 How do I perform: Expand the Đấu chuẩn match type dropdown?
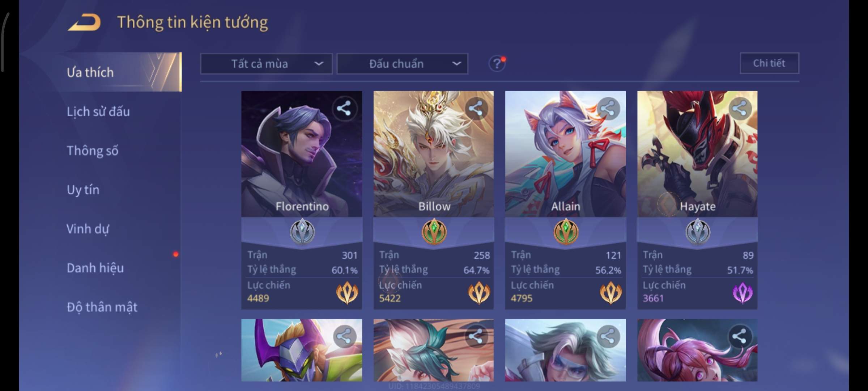403,64
